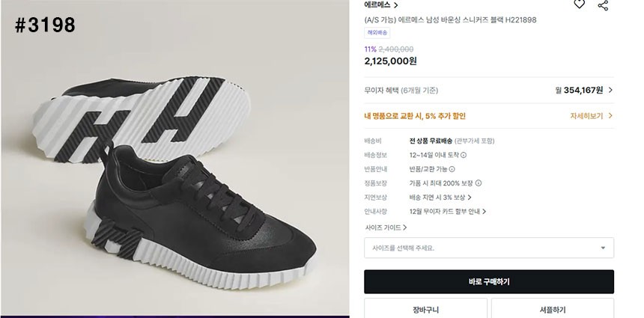Click the 셔플하기 button
The height and width of the screenshot is (318, 644).
(553, 310)
